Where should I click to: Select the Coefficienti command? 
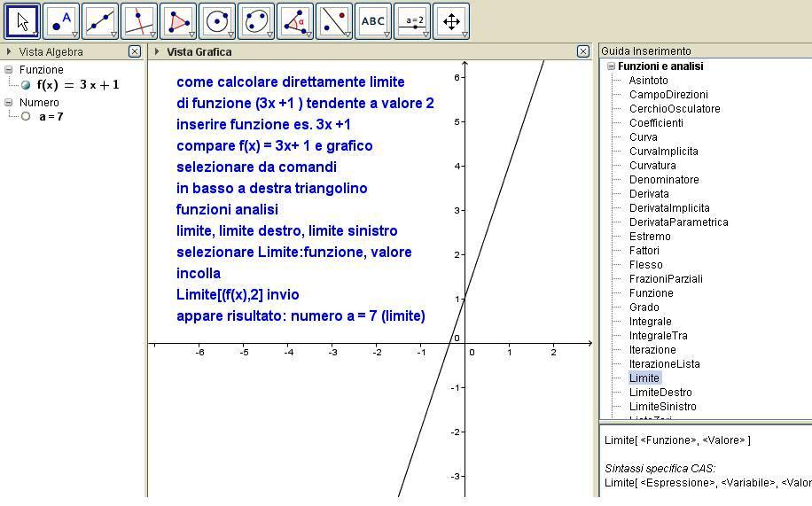[656, 123]
